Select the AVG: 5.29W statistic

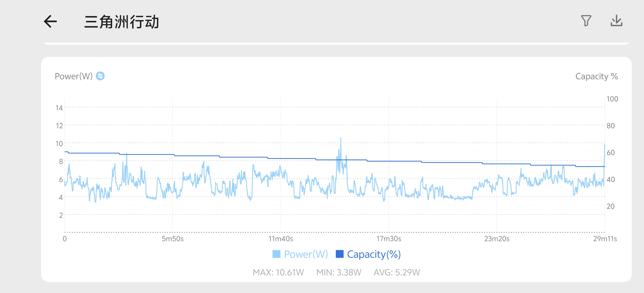coord(397,272)
